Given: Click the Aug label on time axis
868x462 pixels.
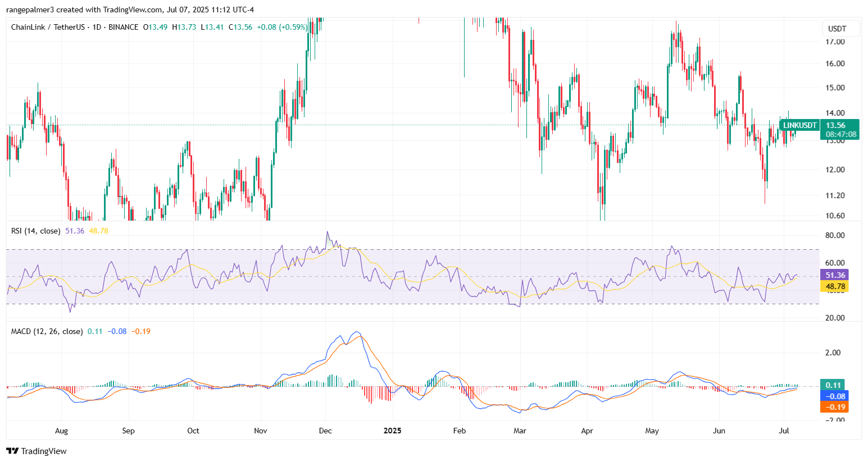Looking at the screenshot, I should point(61,431).
